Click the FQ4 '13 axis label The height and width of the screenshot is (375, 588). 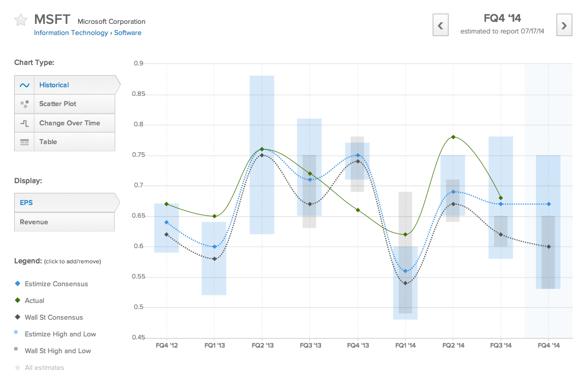[358, 346]
